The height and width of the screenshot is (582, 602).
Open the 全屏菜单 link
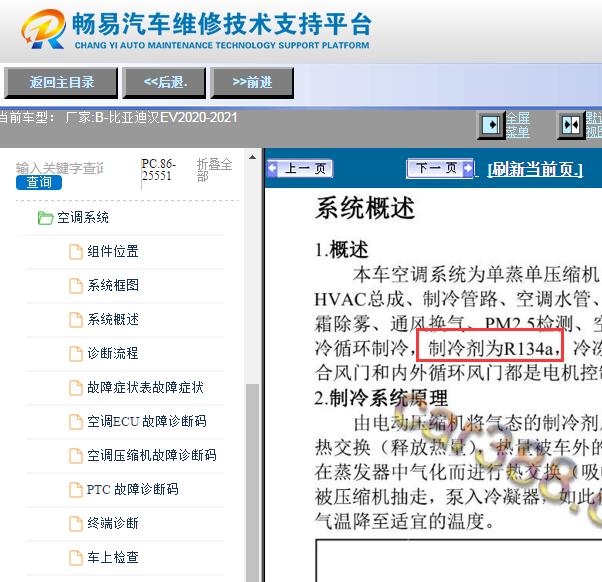coord(518,125)
